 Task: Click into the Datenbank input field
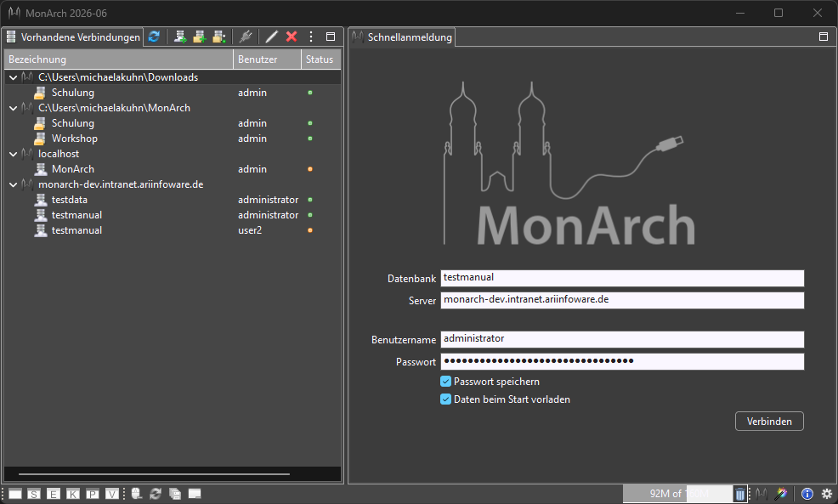coord(622,278)
